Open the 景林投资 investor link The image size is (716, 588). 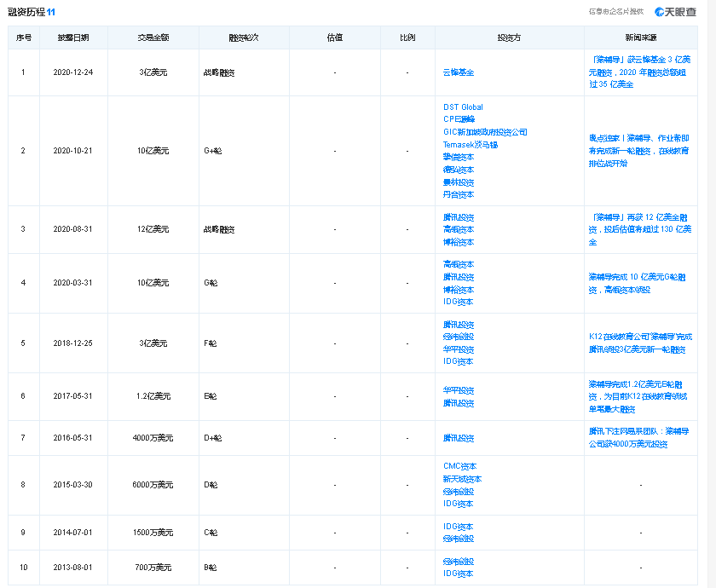click(x=459, y=182)
